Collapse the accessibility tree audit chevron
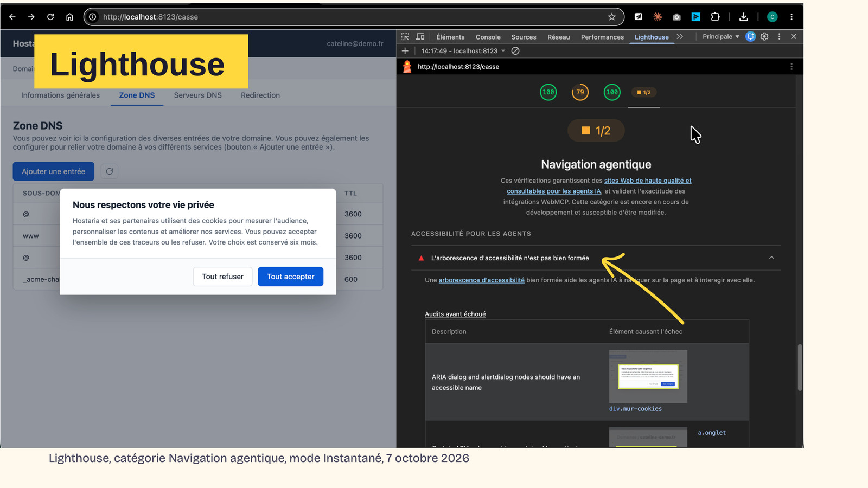Screen dimensions: 868x488 point(771,258)
